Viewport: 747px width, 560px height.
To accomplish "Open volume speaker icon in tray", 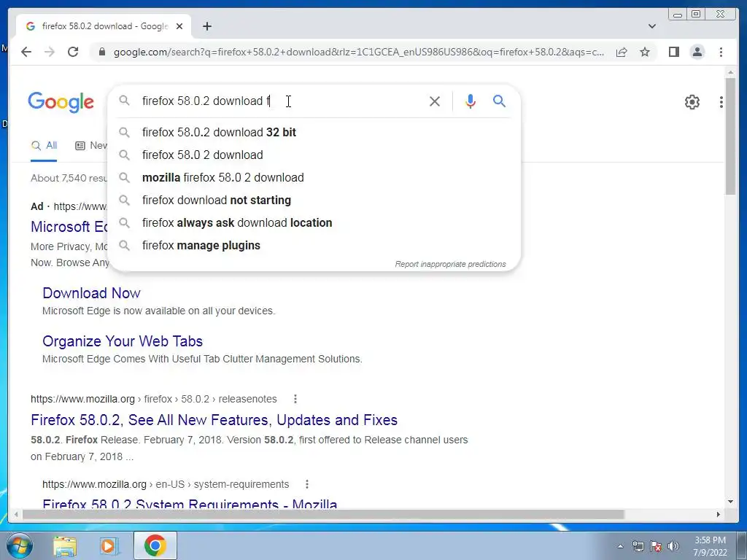I will [673, 546].
